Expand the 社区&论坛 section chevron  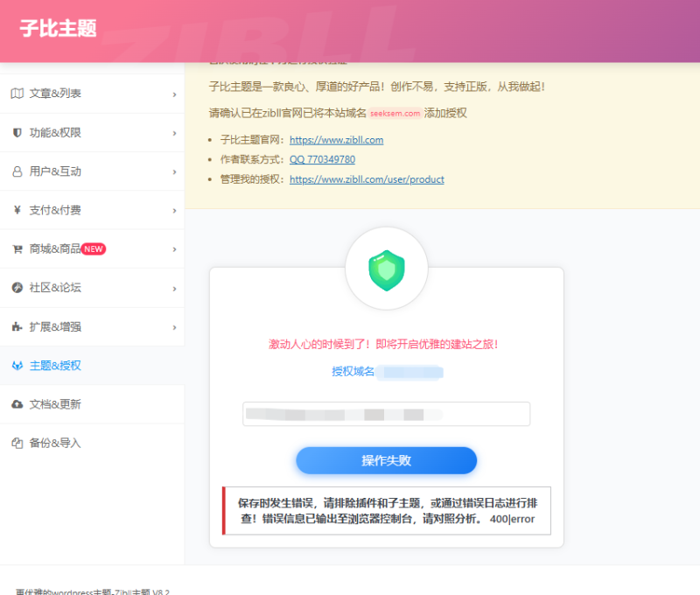tap(175, 288)
